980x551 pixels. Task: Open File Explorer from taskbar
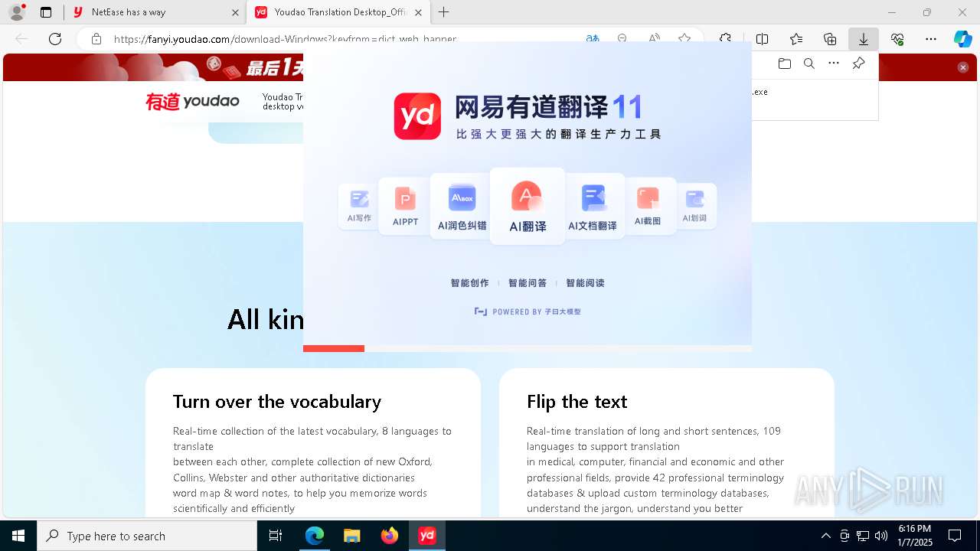point(352,536)
